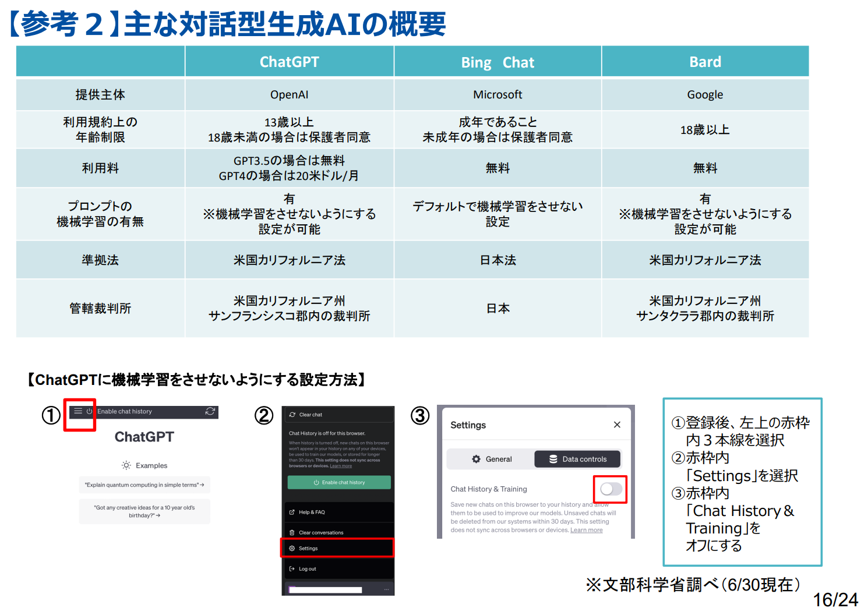This screenshot has width=868, height=615.
Task: Click the サンフランシスコ郡内の裁判所 cell
Action: (290, 308)
